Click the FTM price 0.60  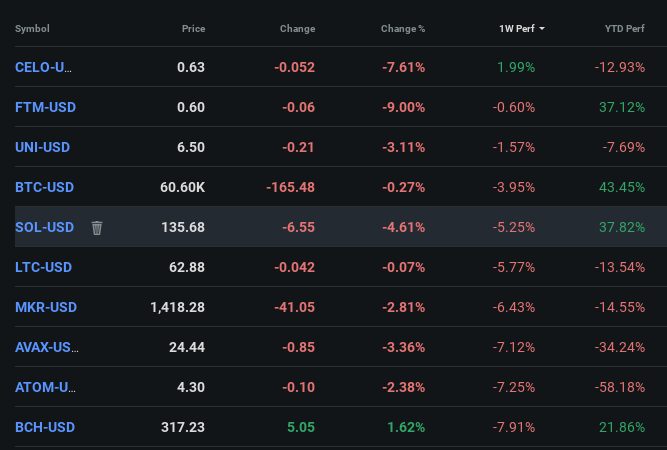coord(191,107)
